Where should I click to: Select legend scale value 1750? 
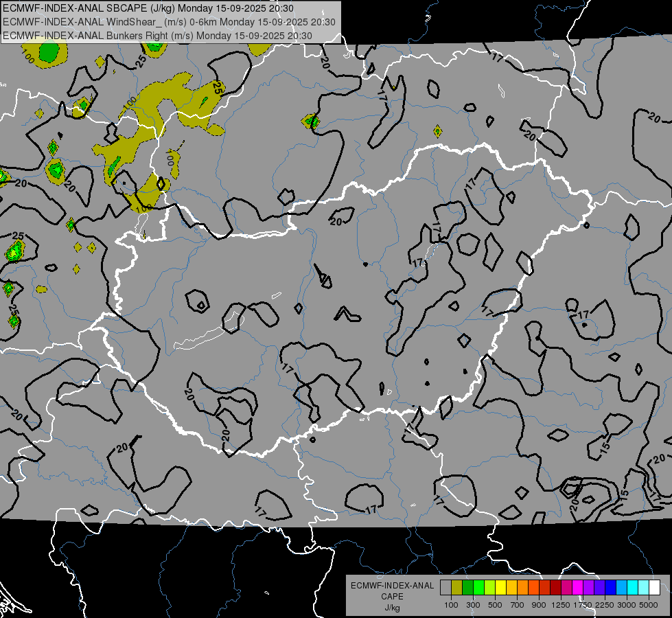click(x=583, y=605)
